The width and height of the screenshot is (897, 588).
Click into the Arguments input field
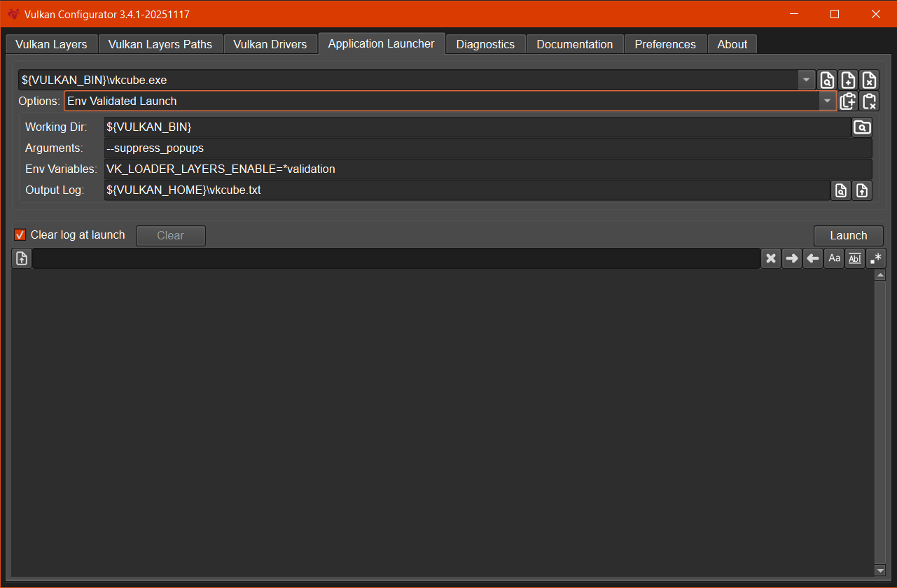487,148
